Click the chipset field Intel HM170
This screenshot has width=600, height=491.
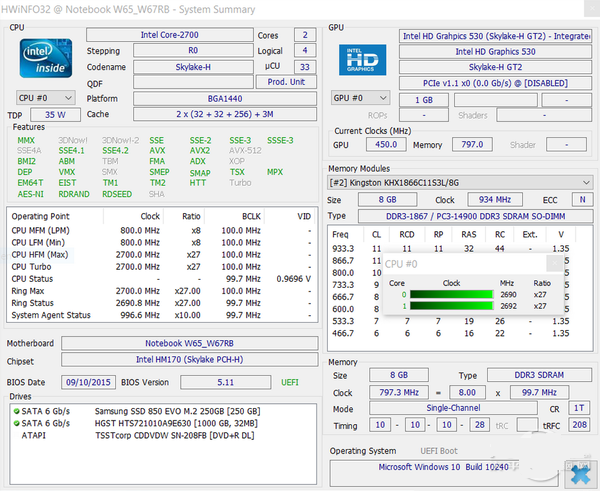tap(189, 359)
